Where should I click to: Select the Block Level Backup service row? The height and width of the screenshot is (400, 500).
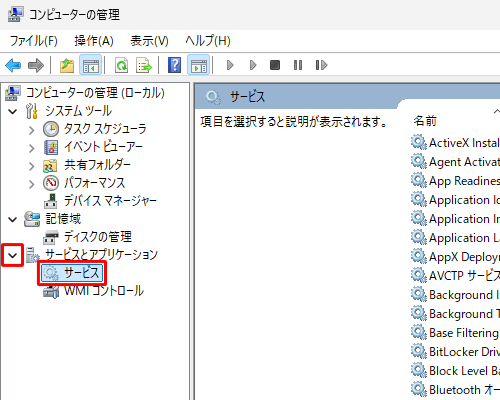click(455, 371)
